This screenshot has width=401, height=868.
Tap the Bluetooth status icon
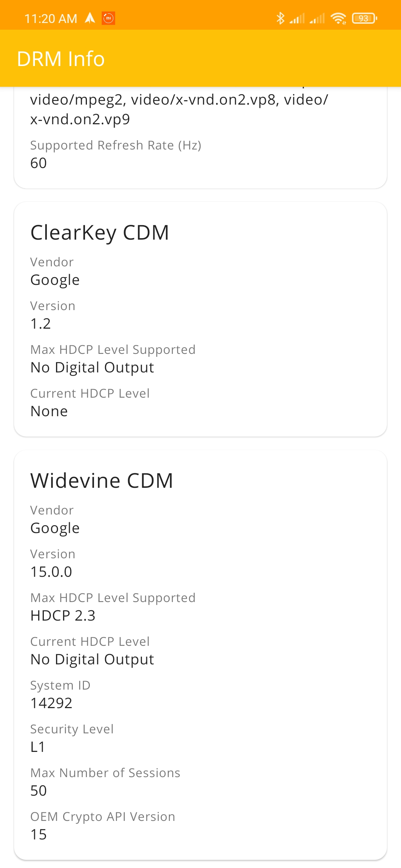pos(280,18)
